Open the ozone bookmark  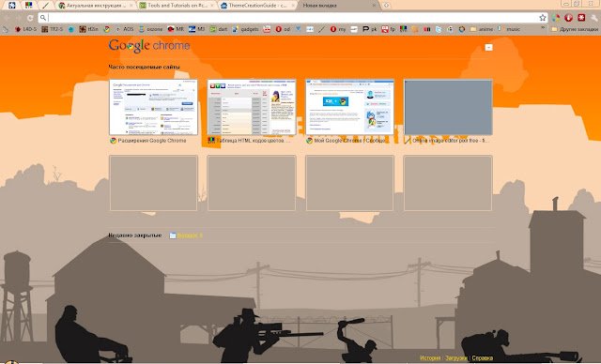[x=150, y=29]
